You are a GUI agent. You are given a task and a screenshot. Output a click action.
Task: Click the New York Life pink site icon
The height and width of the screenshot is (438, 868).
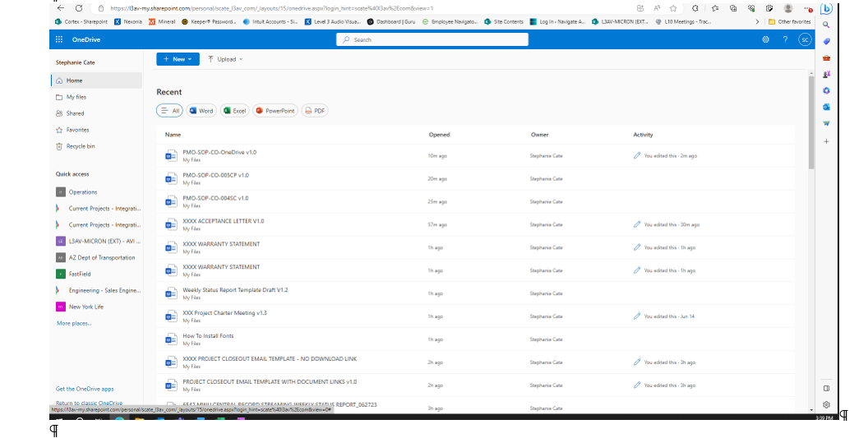point(60,307)
